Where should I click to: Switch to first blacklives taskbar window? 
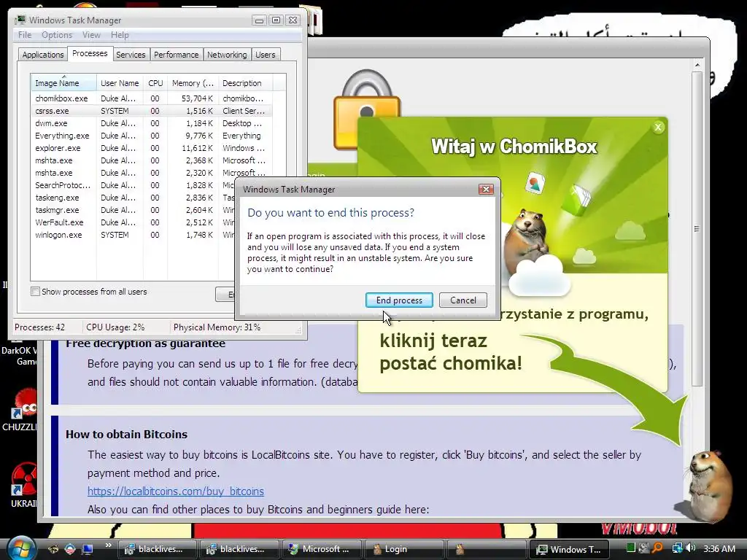(x=157, y=549)
